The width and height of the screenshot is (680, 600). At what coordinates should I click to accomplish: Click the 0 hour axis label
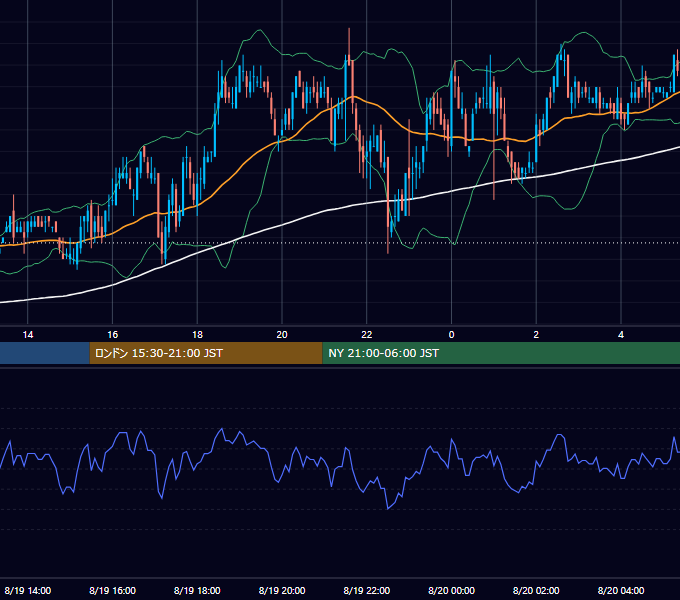[x=451, y=335]
